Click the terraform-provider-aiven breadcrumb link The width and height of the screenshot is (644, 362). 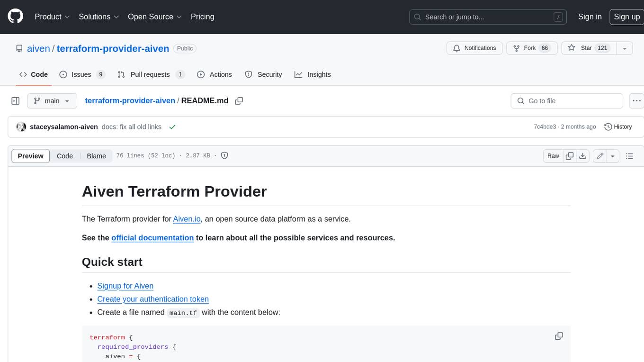pyautogui.click(x=130, y=100)
